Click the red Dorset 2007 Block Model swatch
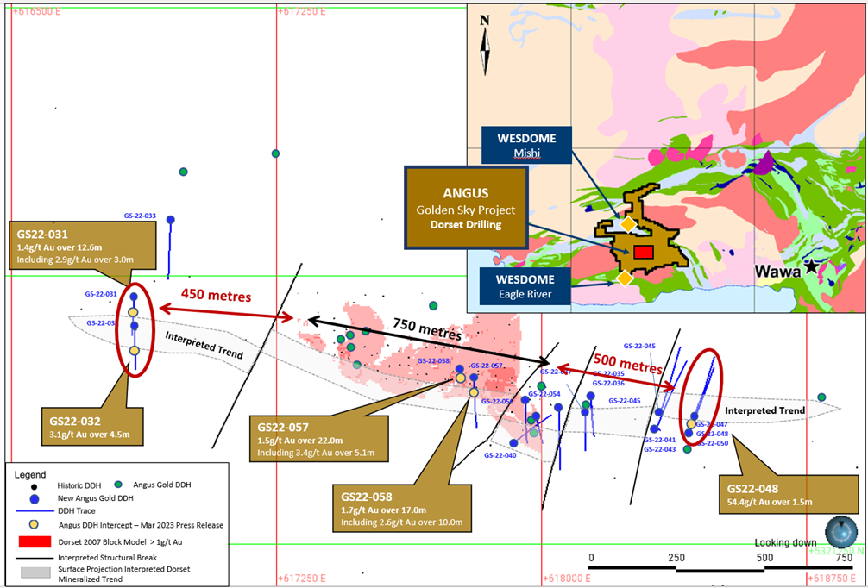Viewport: 868px width, 588px height. click(x=35, y=543)
